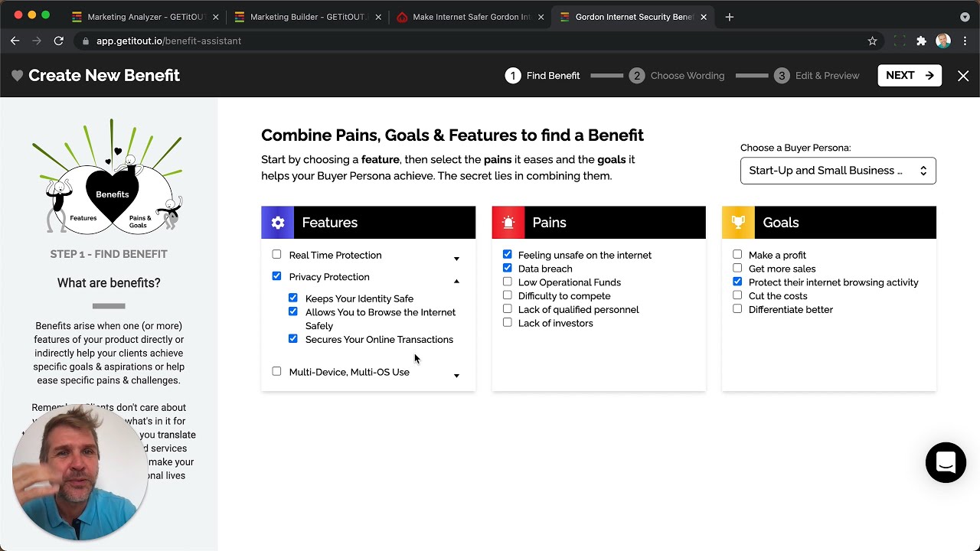Uncheck the Data breach pain
Screen dimensions: 980x551
[x=507, y=268]
